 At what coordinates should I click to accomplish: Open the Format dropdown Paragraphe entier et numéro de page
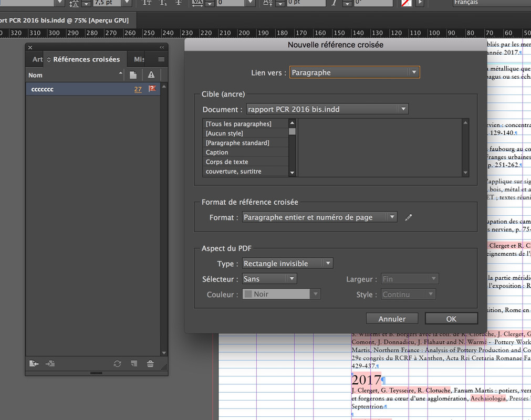point(320,217)
